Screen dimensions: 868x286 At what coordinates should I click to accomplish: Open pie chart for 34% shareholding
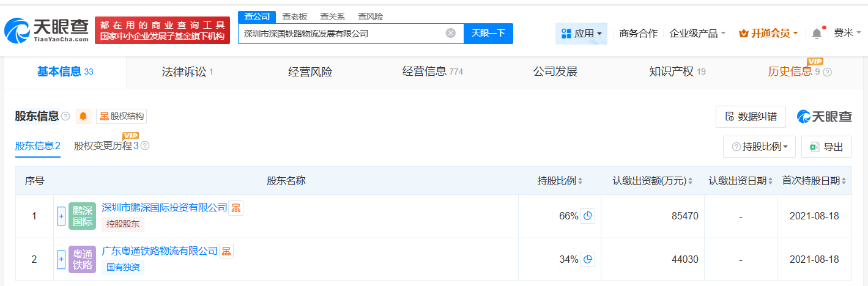click(x=587, y=259)
